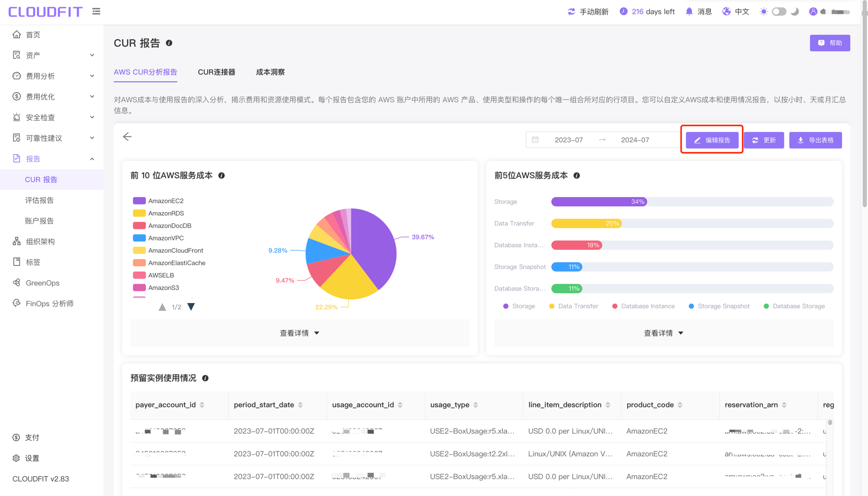Expand 费用优化 sidebar menu
Screen dimensions: 868x496
tap(52, 97)
